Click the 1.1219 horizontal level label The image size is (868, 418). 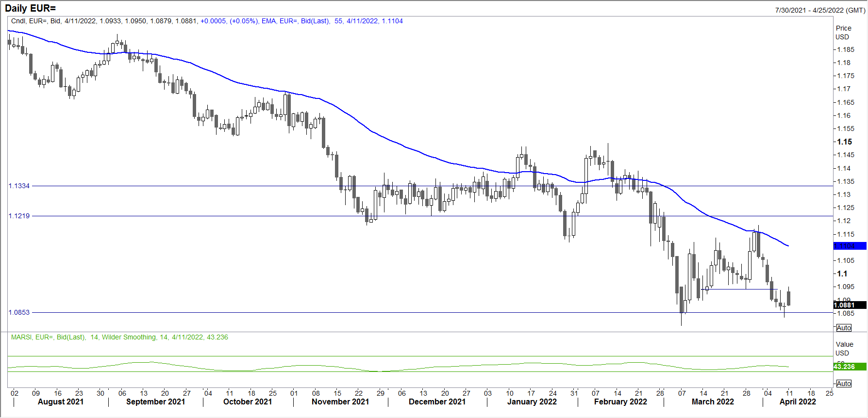tap(19, 216)
